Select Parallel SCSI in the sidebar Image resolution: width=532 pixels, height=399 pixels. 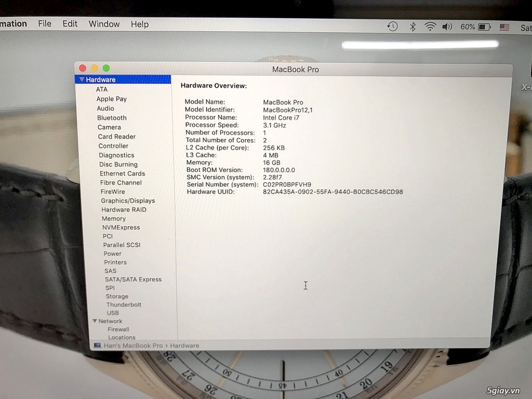[x=122, y=245]
